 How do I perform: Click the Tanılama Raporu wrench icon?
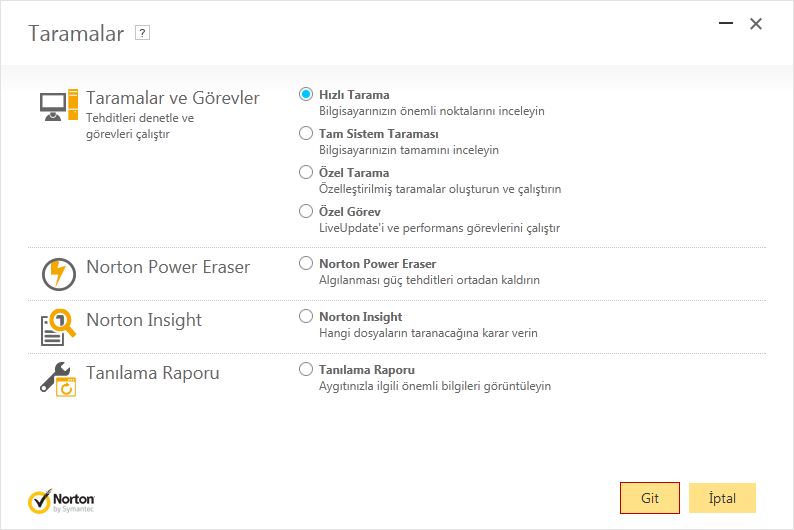tap(58, 379)
